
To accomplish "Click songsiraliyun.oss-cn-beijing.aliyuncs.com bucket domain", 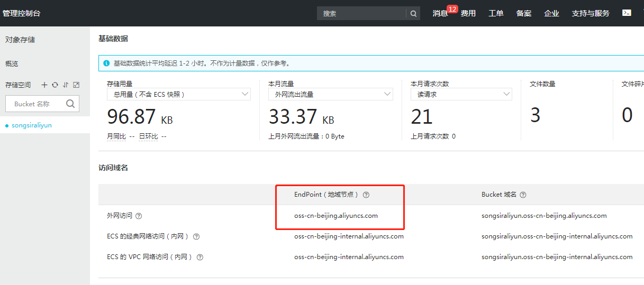I will (x=544, y=216).
